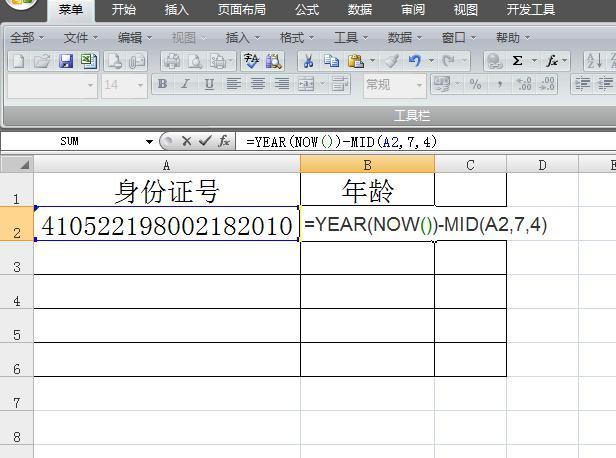This screenshot has height=458, width=616.
Task: Click the Paste clipboard icon
Action: click(x=356, y=61)
